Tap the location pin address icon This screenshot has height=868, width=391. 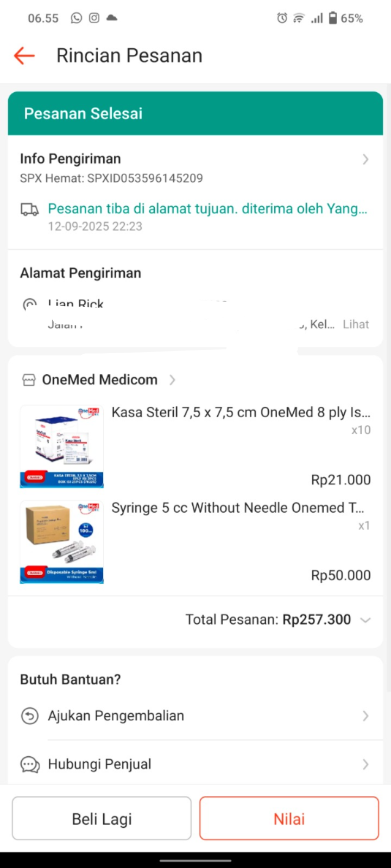[30, 304]
